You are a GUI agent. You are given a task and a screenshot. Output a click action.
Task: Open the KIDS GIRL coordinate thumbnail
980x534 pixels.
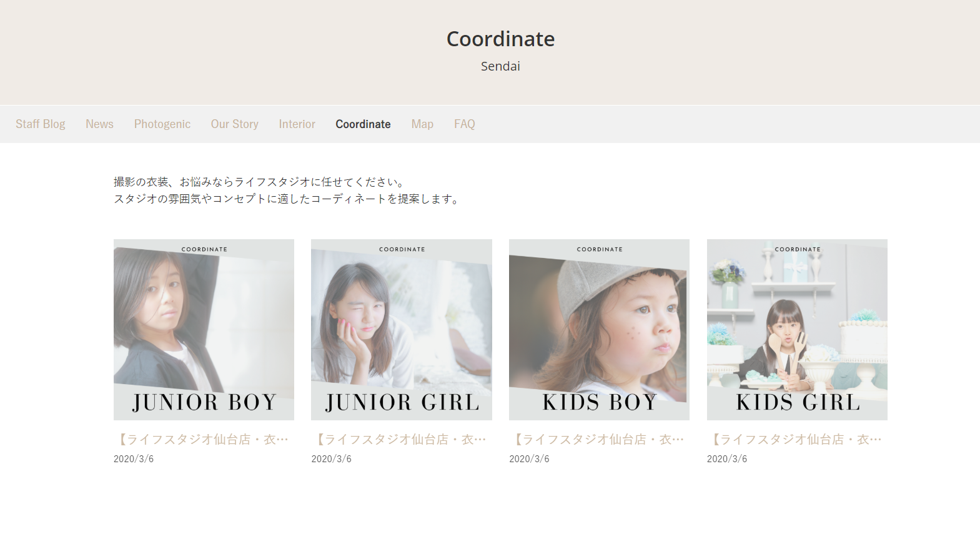click(797, 330)
